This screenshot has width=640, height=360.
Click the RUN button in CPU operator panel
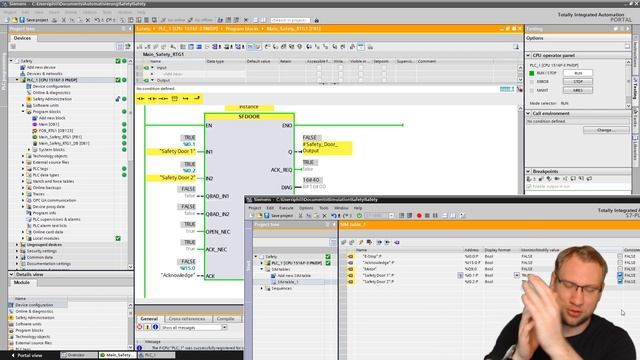coord(578,73)
